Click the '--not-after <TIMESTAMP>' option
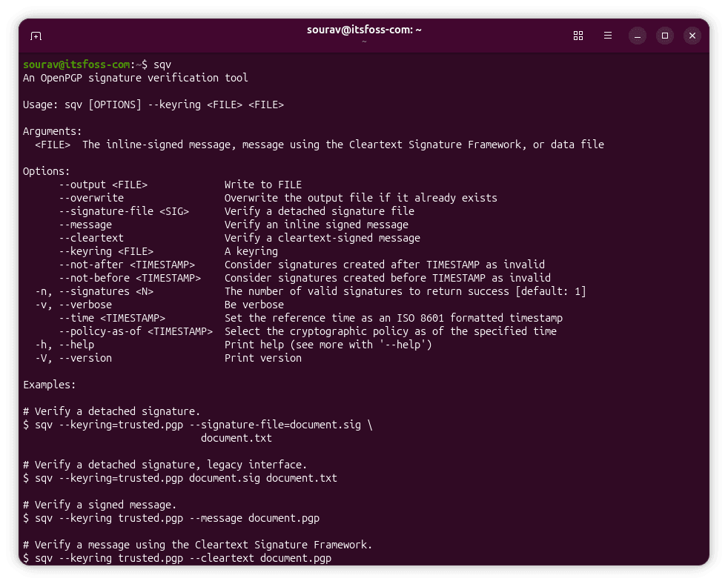Viewport: 728px width, 584px height. [128, 265]
